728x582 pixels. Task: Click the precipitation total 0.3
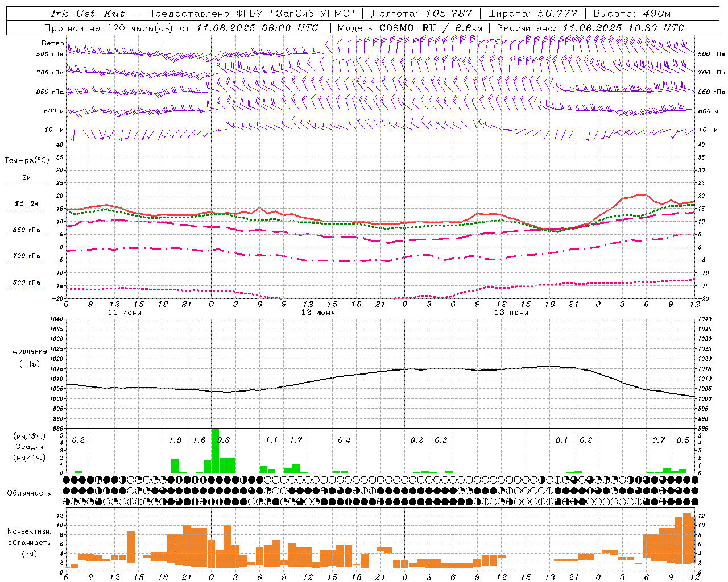[441, 440]
